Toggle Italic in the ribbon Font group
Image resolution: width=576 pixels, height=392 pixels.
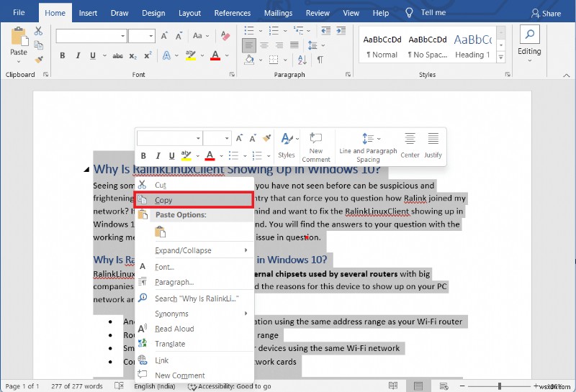tap(78, 55)
